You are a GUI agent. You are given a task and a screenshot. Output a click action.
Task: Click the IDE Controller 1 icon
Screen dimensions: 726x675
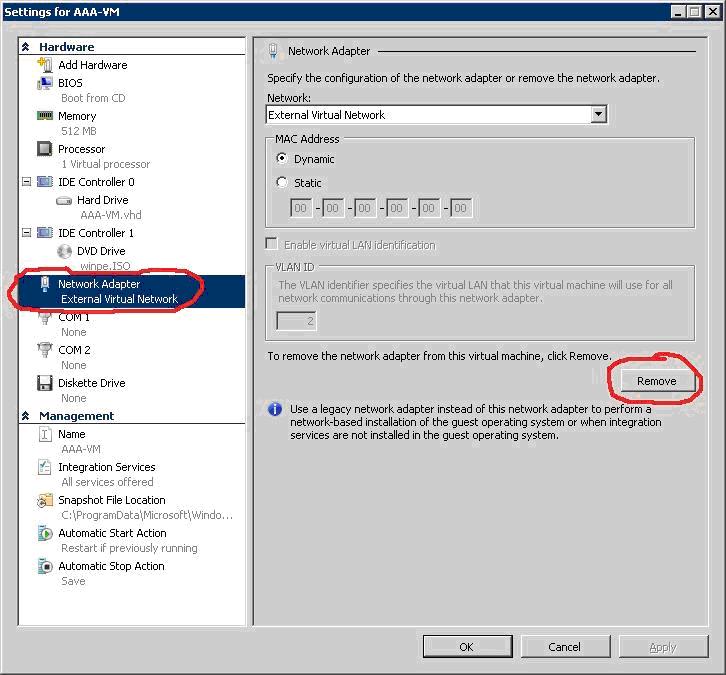pyautogui.click(x=44, y=232)
